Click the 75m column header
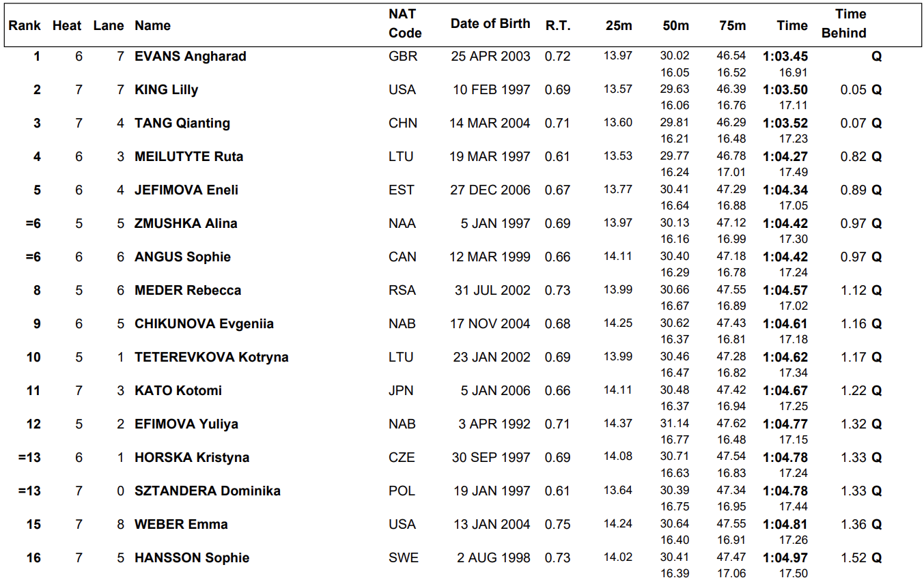 (x=732, y=26)
